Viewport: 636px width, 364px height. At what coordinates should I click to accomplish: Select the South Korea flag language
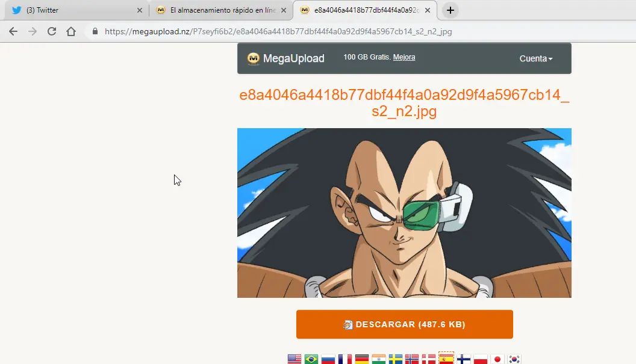pyautogui.click(x=514, y=359)
